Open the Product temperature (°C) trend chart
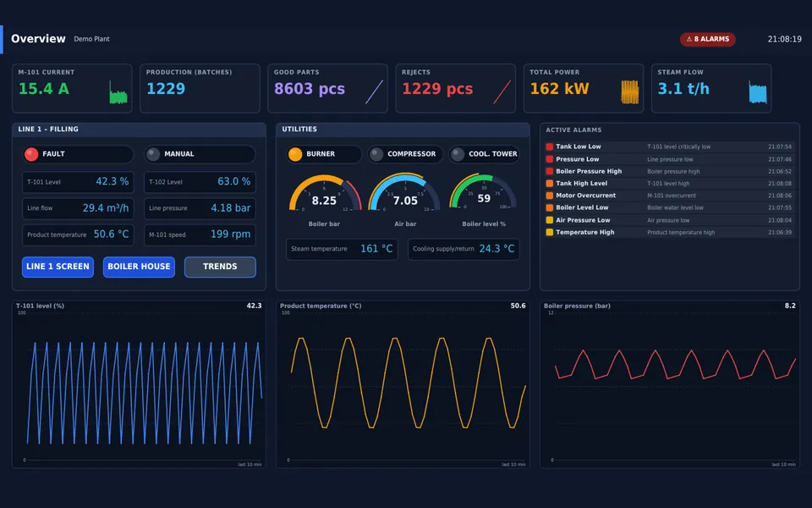The width and height of the screenshot is (812, 508). (x=403, y=384)
